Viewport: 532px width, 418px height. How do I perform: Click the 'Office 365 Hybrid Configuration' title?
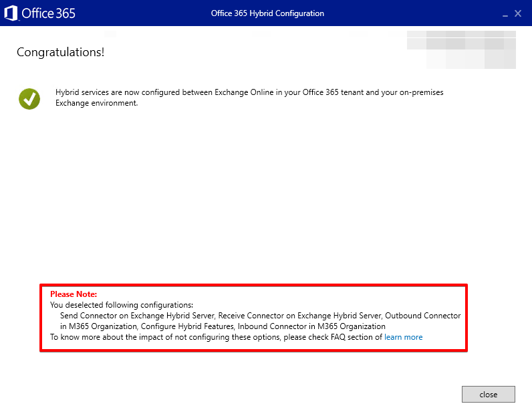click(x=267, y=13)
